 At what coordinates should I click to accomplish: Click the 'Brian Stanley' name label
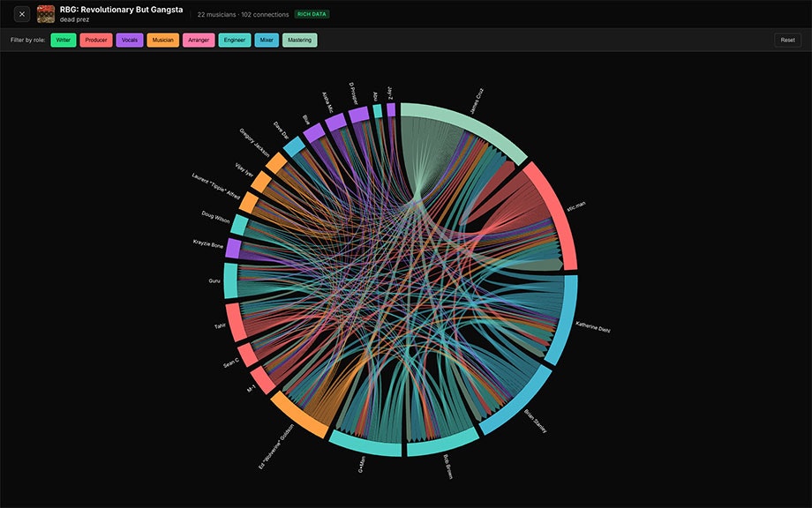(x=536, y=421)
